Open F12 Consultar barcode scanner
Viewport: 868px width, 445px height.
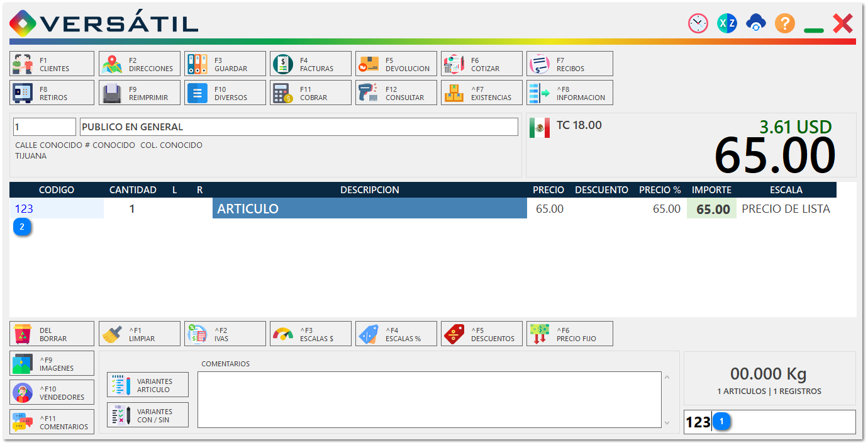396,93
